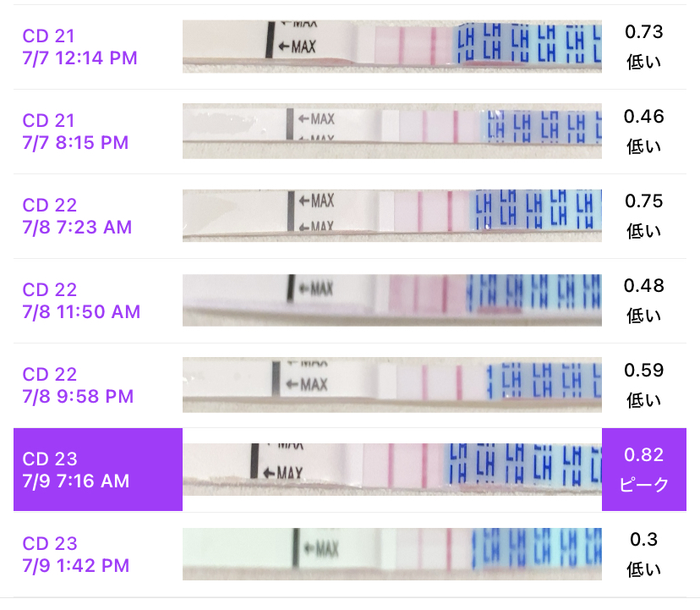Tap the 0.73 低い ratio value
The width and height of the screenshot is (700, 610).
click(643, 47)
